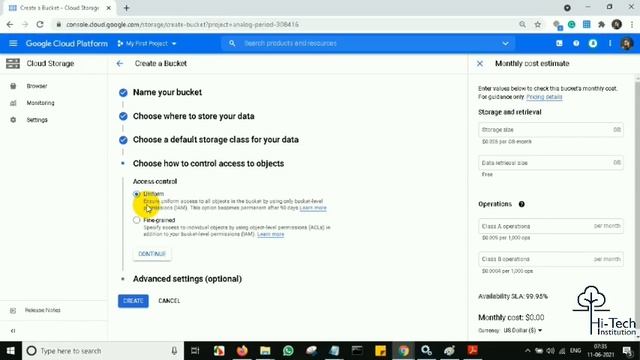
Task: Open the Google Cloud navigation hamburger menu
Action: [13, 43]
